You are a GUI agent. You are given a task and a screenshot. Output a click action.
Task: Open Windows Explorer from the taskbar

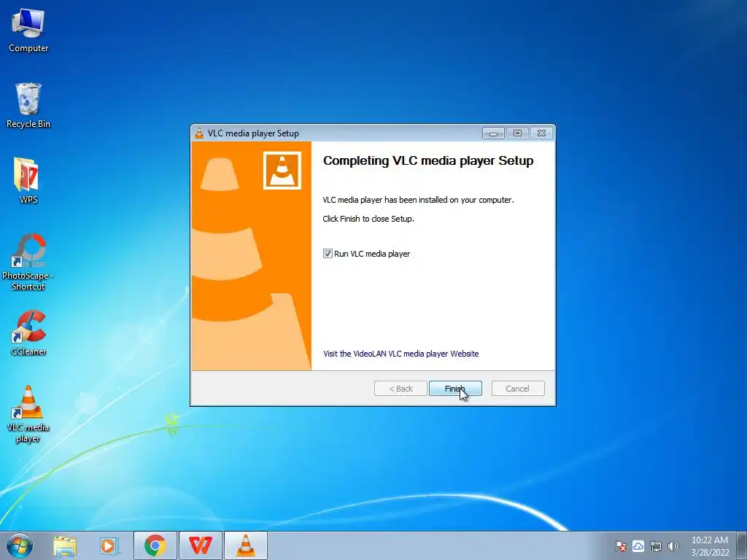65,545
